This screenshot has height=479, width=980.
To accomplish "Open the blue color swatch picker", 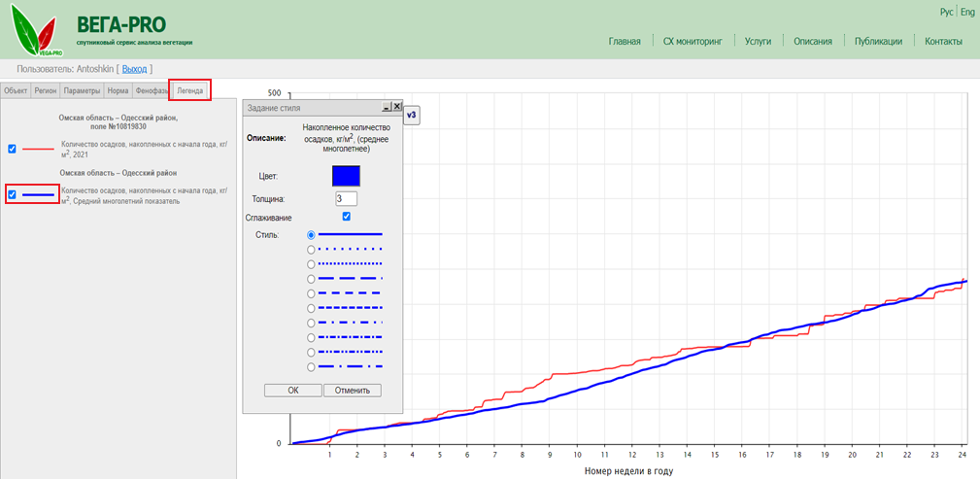I will click(346, 176).
